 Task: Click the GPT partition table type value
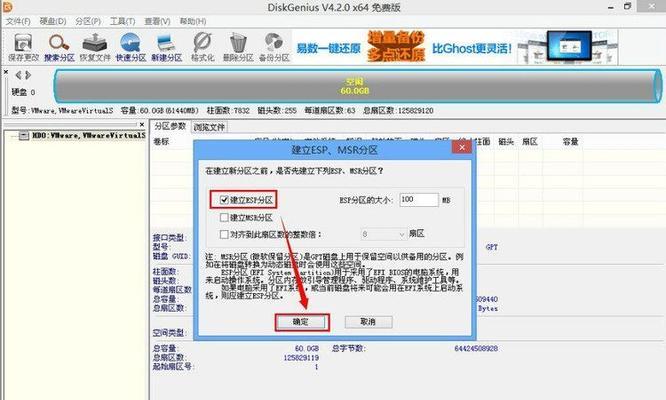(491, 247)
